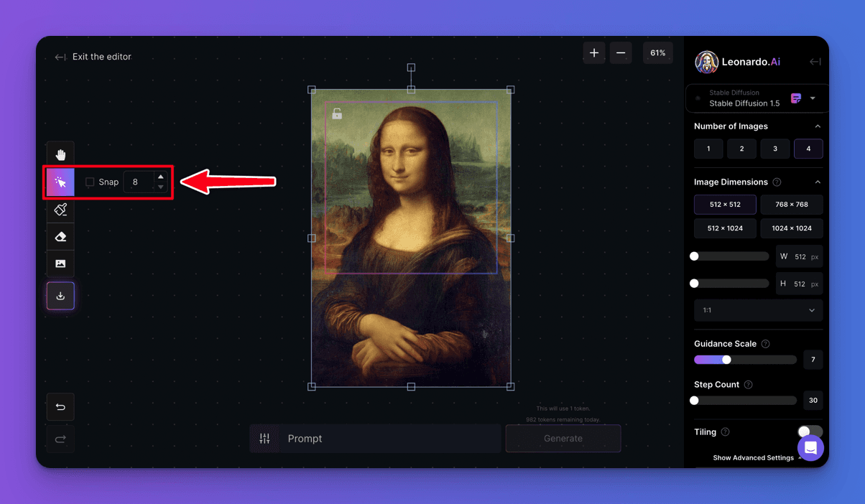
Task: Click the Guidance Scale slider handle
Action: tap(726, 360)
